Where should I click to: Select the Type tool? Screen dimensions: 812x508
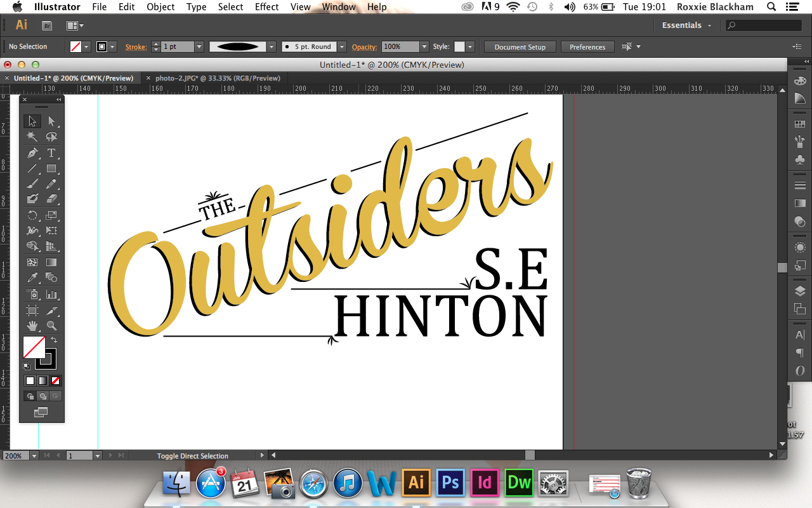point(53,152)
